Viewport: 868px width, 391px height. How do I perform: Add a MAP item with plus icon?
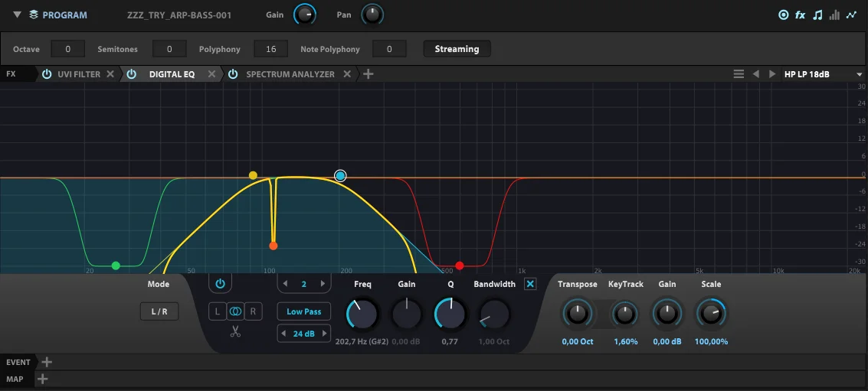(x=42, y=380)
